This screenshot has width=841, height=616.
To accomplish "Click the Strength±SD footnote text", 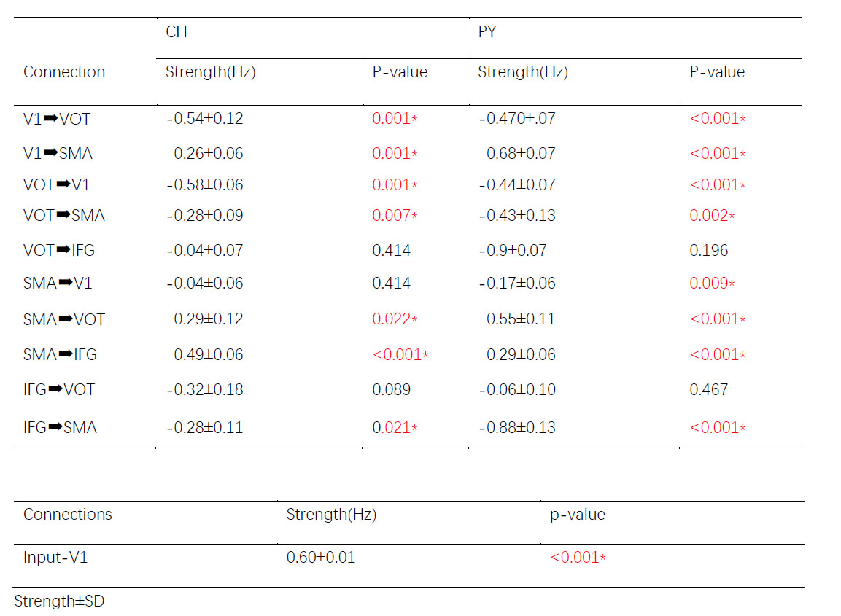I will [59, 601].
